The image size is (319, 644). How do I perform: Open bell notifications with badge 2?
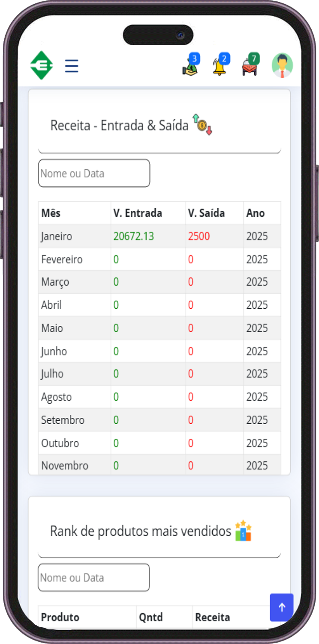pos(220,65)
